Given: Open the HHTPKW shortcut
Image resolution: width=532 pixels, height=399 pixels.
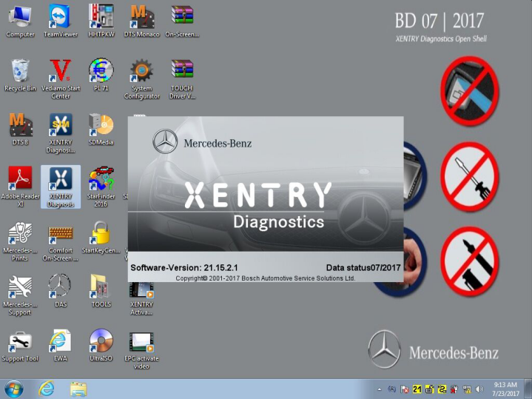Looking at the screenshot, I should (x=101, y=21).
